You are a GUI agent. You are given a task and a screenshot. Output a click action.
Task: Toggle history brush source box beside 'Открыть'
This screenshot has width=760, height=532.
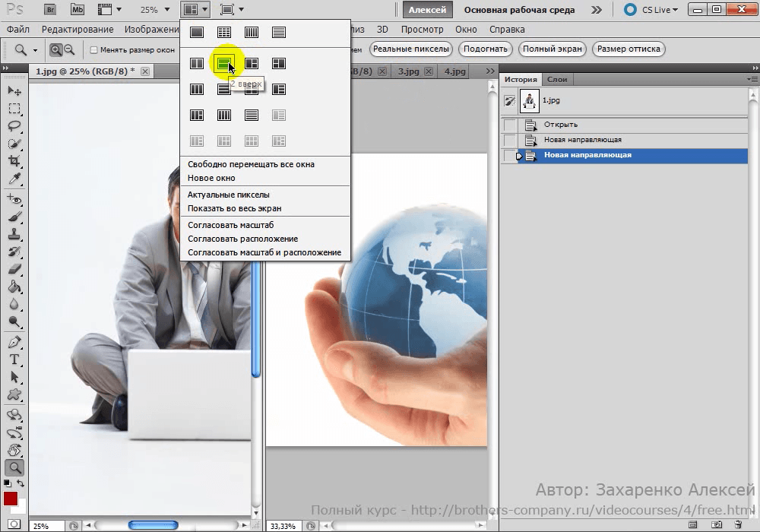coord(509,125)
